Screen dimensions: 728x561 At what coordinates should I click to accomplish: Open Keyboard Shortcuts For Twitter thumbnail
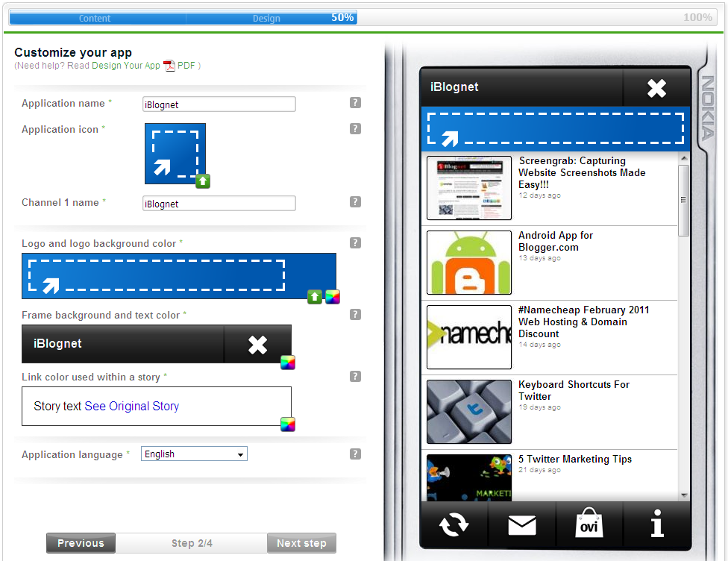[469, 412]
